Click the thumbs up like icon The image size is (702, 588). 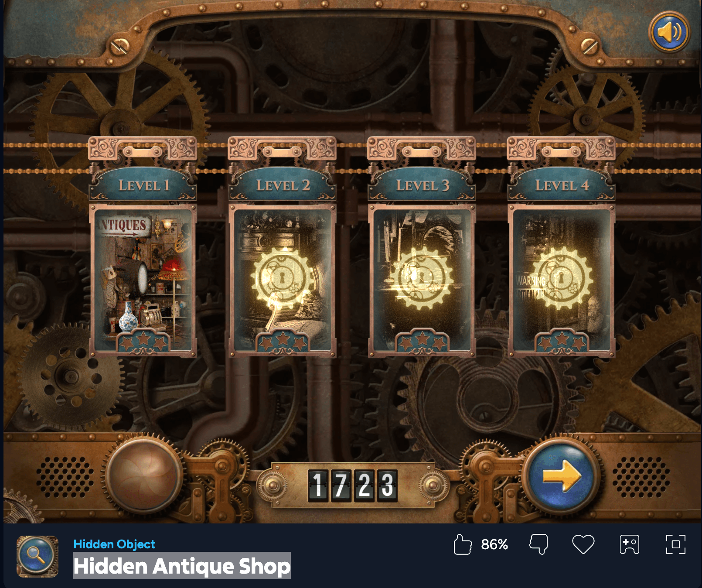tap(463, 544)
